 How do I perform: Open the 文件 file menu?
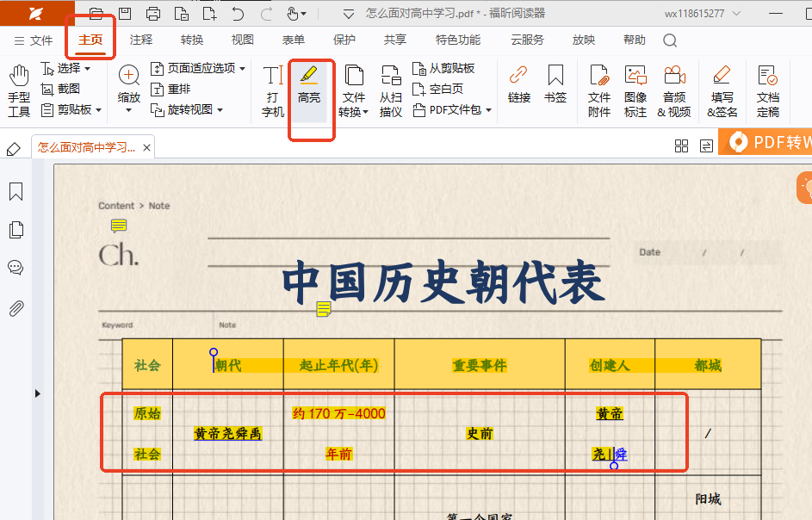(x=33, y=40)
